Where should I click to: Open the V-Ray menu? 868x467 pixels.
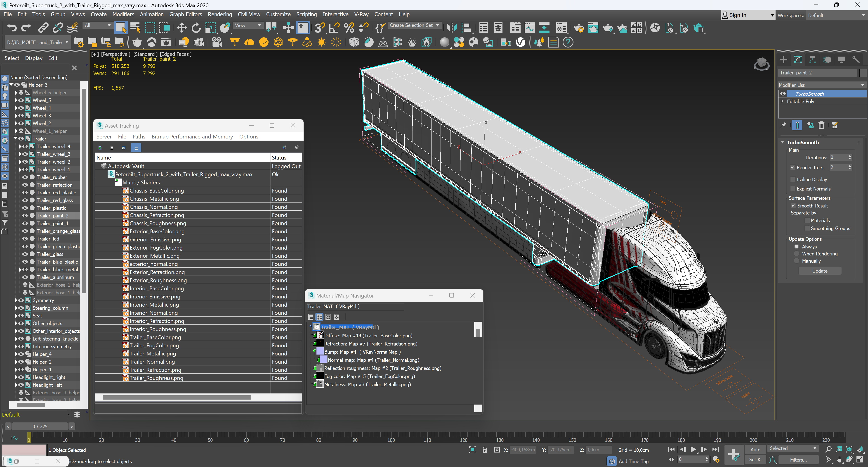point(361,14)
